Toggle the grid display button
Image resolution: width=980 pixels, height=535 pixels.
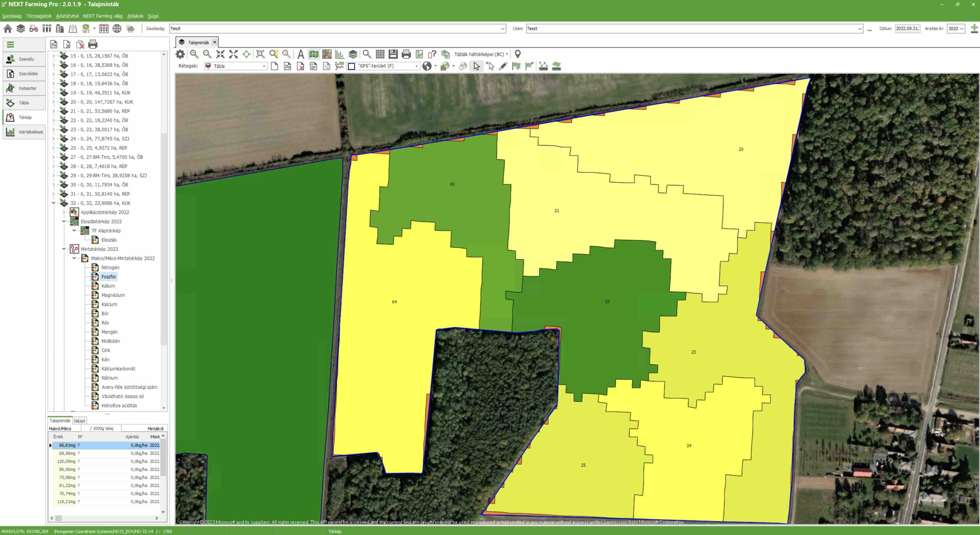[380, 54]
